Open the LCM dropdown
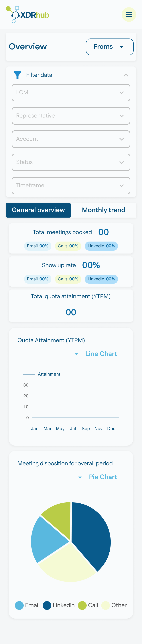This screenshot has width=142, height=644. (x=71, y=92)
